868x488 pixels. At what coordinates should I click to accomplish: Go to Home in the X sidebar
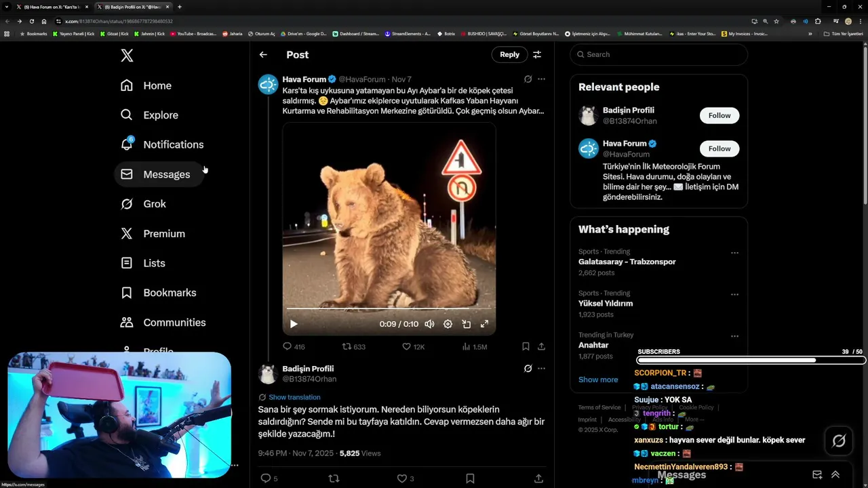click(x=146, y=85)
